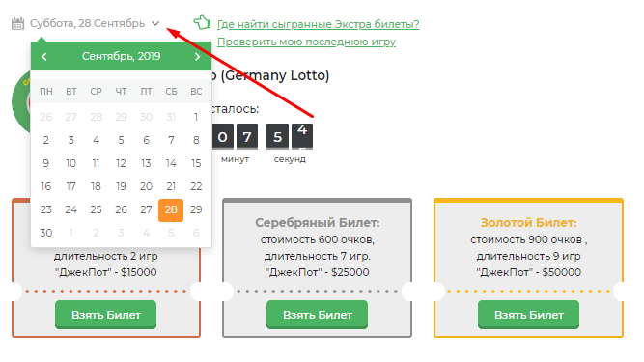Select greyed-out day 31 of previous month

pos(171,117)
